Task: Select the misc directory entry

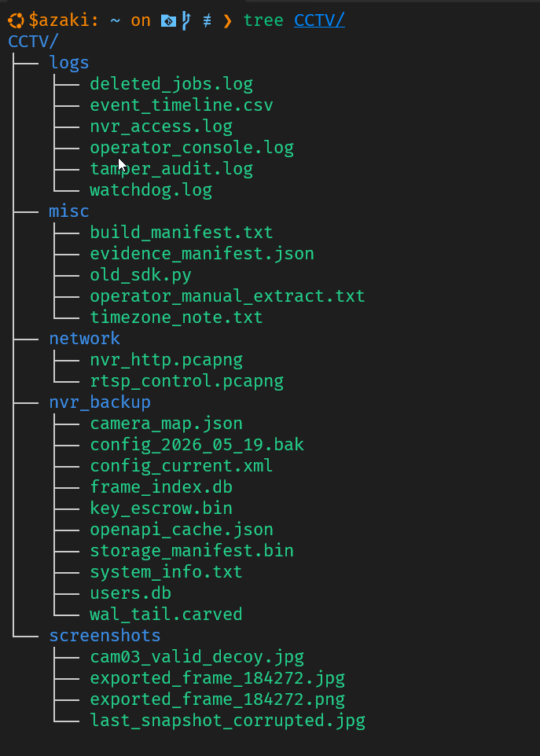Action: [69, 211]
